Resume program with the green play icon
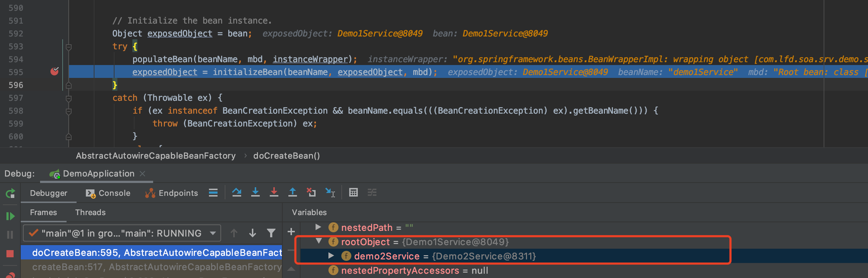This screenshot has height=278, width=868. 10,216
